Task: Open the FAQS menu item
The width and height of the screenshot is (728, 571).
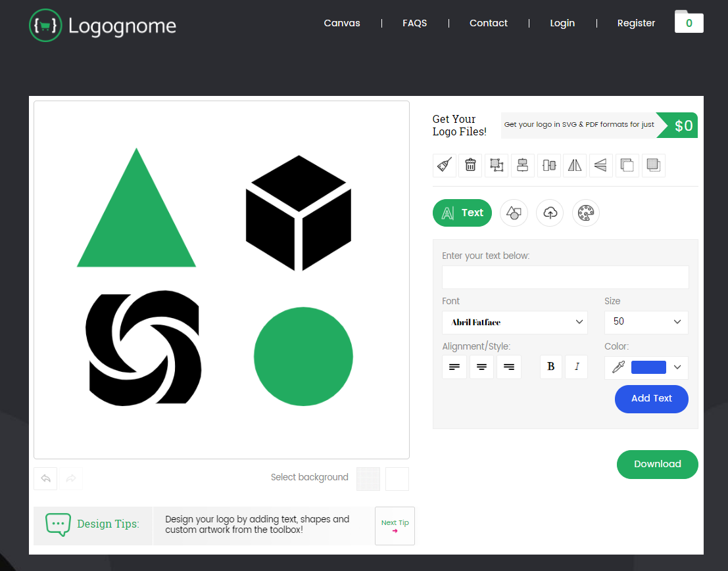Action: coord(415,23)
